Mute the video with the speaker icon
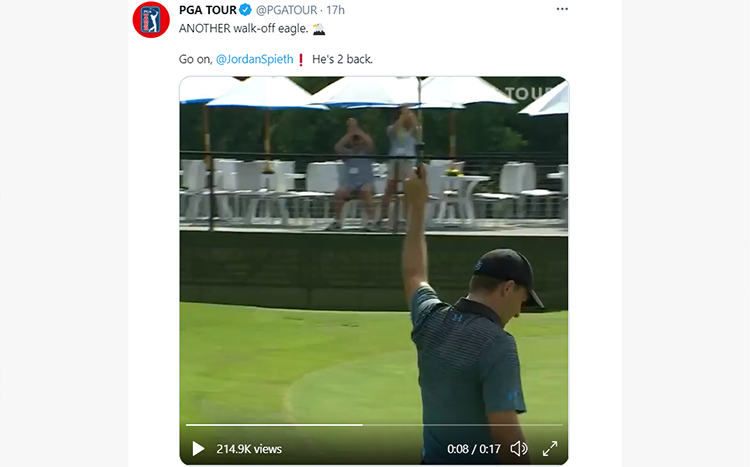Image resolution: width=750 pixels, height=467 pixels. click(x=518, y=449)
